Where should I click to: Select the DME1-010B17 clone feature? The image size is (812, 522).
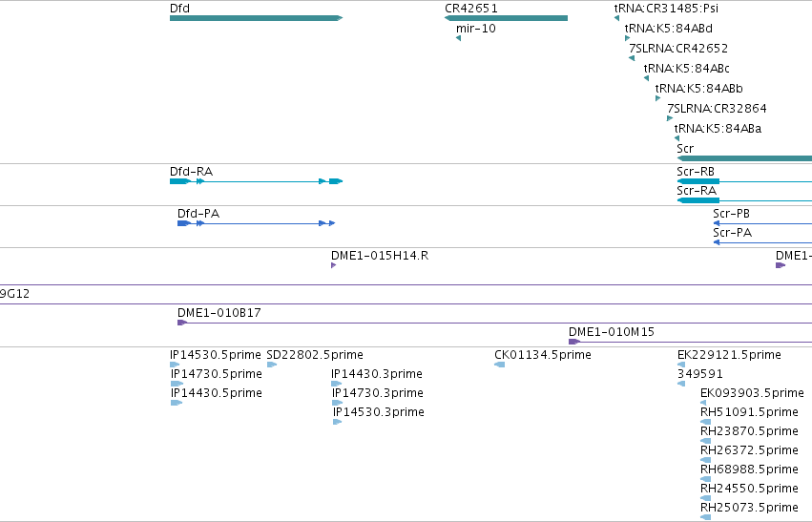coord(494,323)
